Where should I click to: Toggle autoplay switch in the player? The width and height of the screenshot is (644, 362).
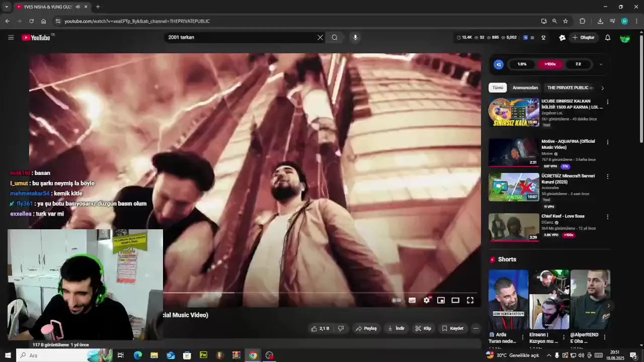tap(396, 300)
